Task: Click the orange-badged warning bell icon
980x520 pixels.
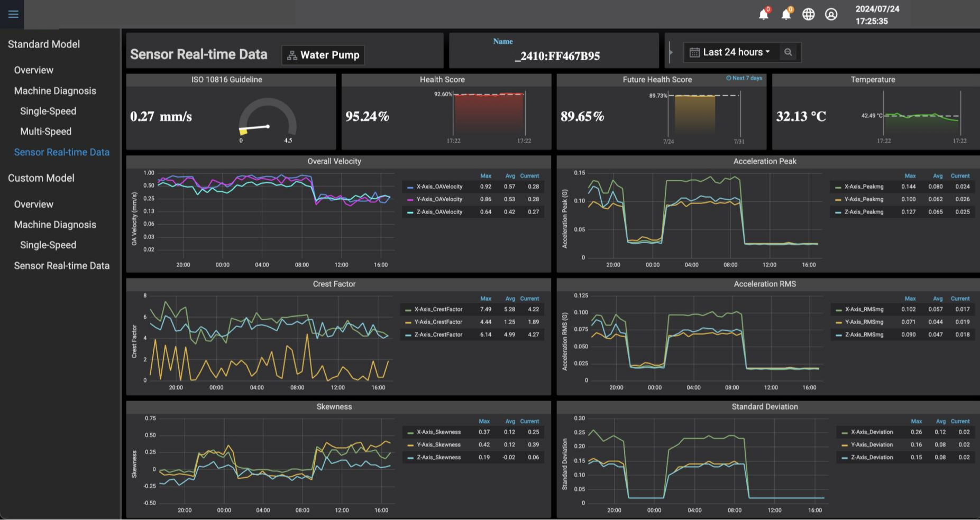Action: coord(786,14)
